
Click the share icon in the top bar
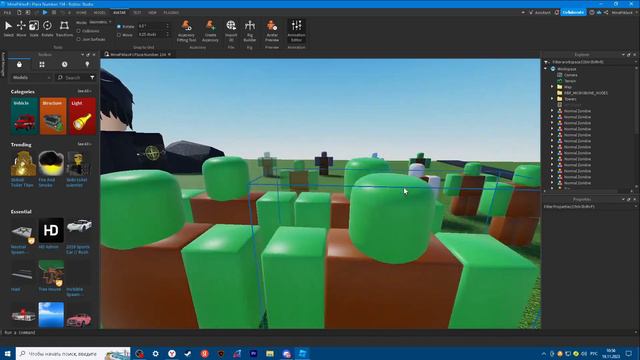[606, 12]
